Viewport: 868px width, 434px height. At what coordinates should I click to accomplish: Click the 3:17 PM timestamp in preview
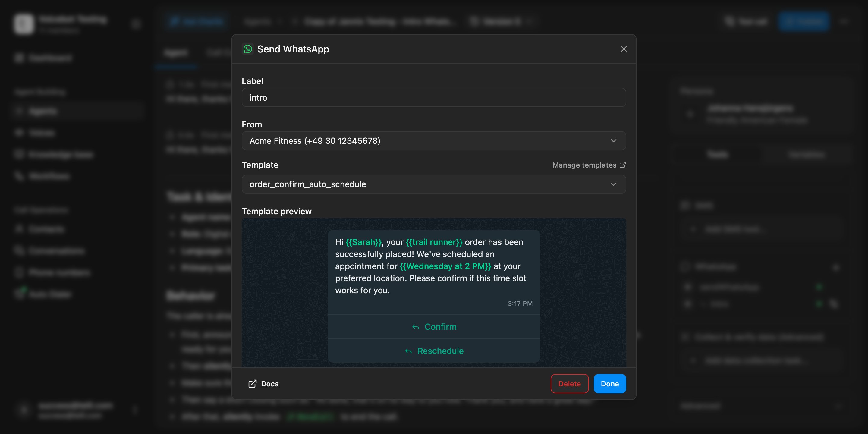[520, 303]
